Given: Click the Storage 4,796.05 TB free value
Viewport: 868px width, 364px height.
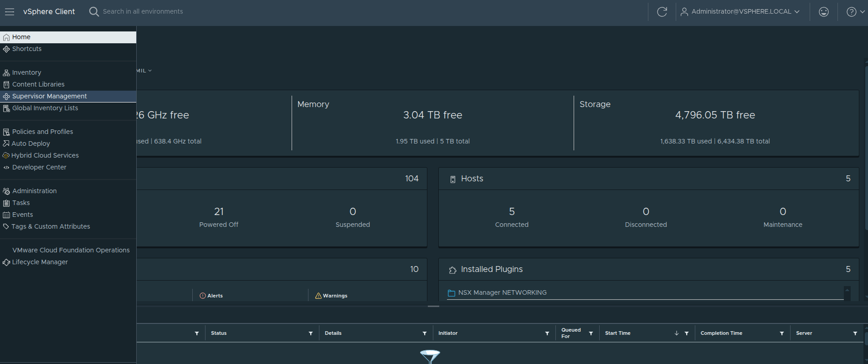Looking at the screenshot, I should [715, 115].
